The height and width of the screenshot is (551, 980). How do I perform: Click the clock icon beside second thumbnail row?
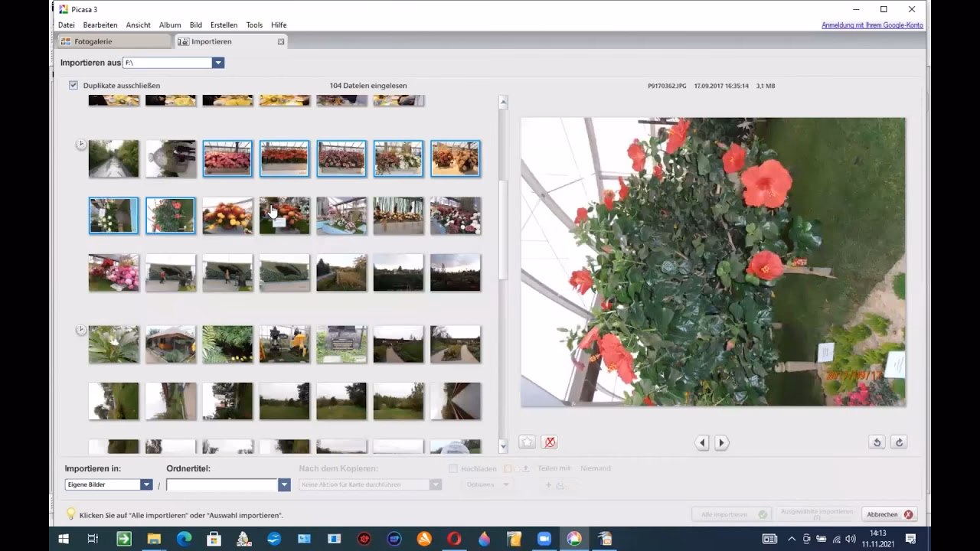click(x=80, y=145)
